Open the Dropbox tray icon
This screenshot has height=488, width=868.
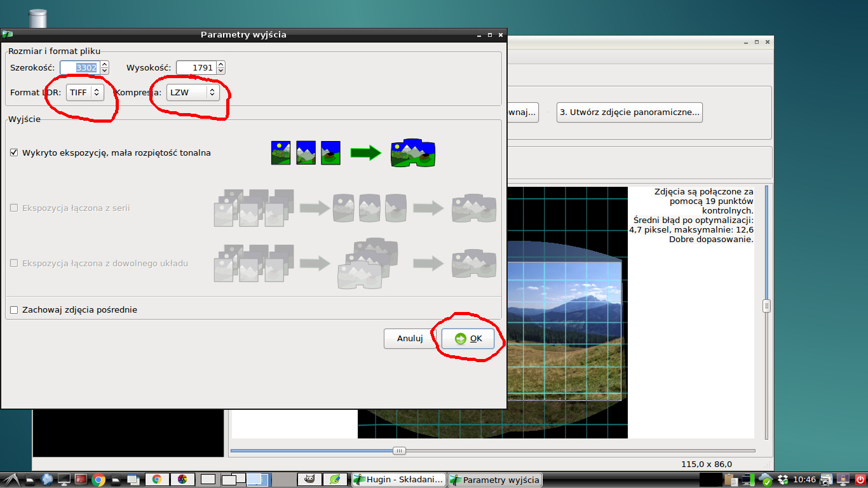pyautogui.click(x=783, y=480)
